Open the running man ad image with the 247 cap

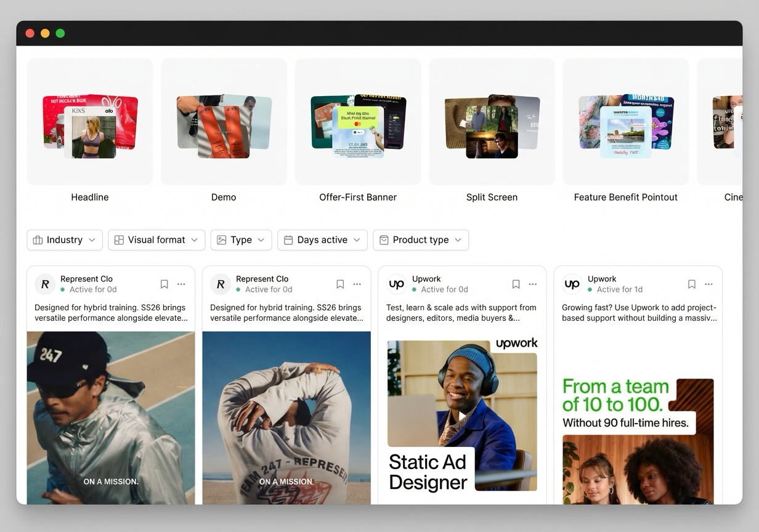tap(111, 418)
